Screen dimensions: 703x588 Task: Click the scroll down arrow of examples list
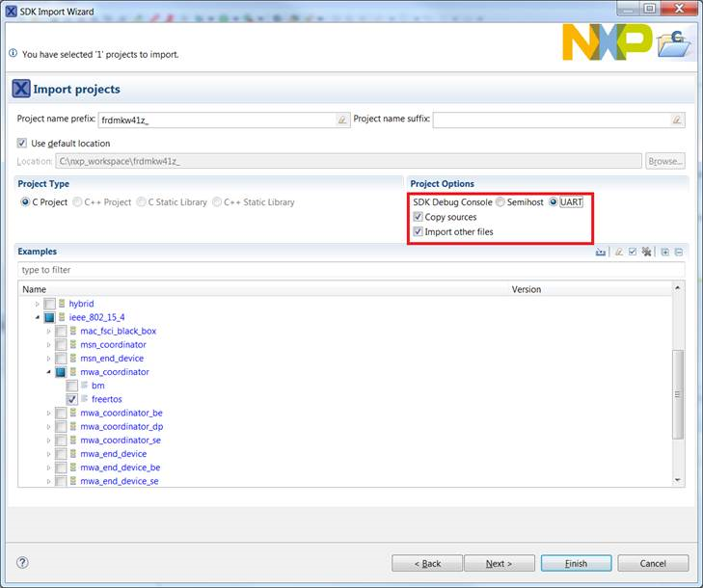click(x=678, y=480)
